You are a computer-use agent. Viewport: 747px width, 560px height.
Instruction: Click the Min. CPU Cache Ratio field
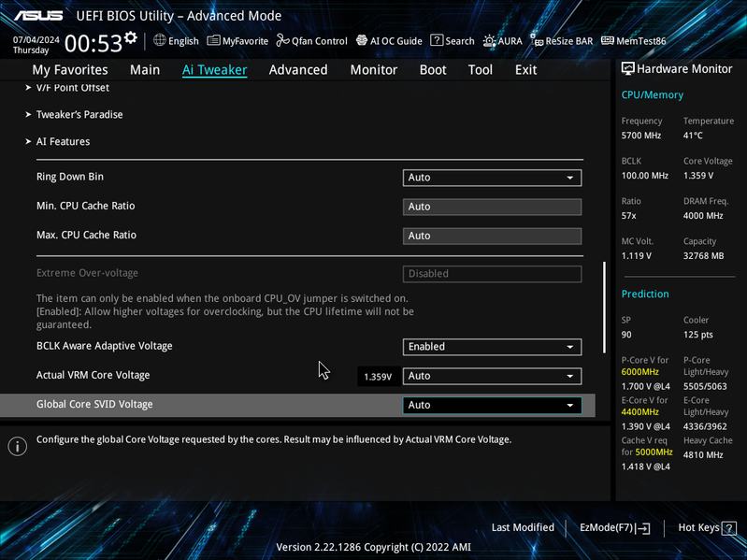pos(492,207)
